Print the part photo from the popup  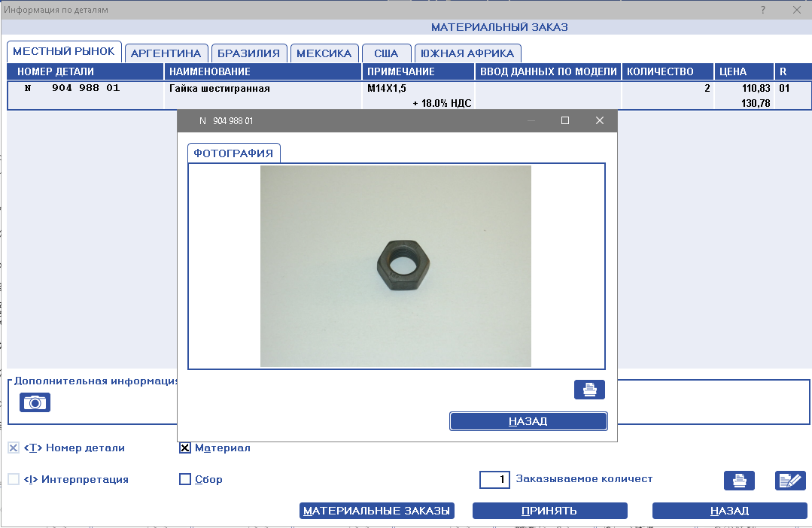point(589,390)
